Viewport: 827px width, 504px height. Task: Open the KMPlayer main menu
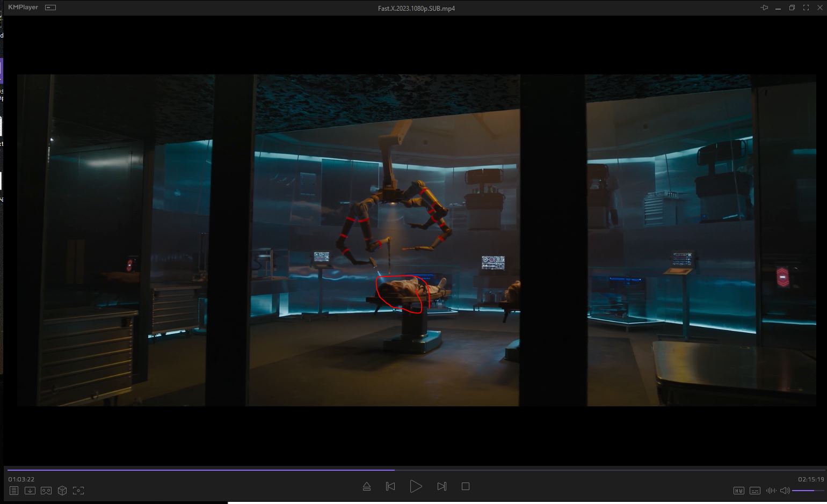23,8
